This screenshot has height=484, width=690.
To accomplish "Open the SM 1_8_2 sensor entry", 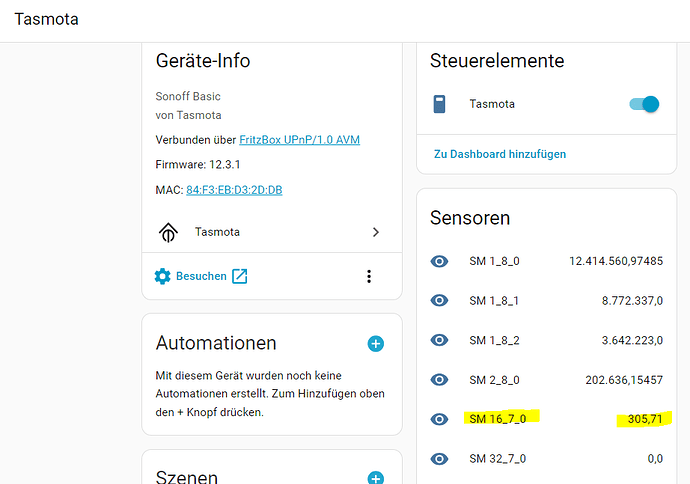I will click(546, 340).
